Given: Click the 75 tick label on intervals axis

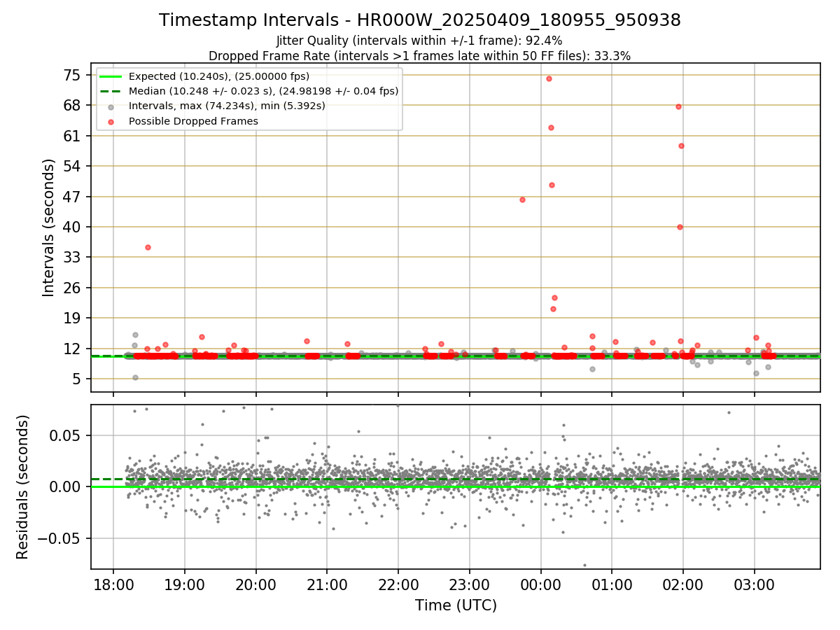Looking at the screenshot, I should click(73, 75).
